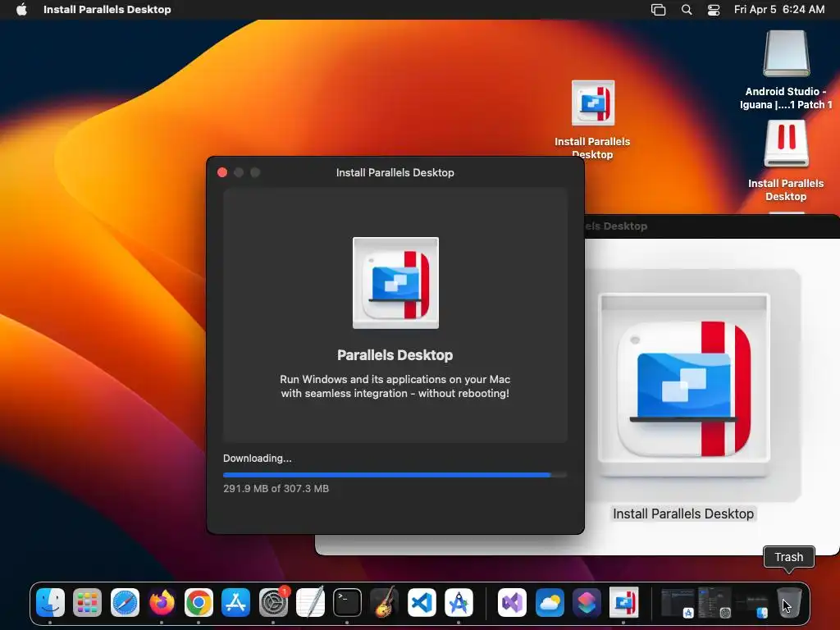Open the App Store dock icon
The height and width of the screenshot is (630, 840).
pyautogui.click(x=235, y=603)
